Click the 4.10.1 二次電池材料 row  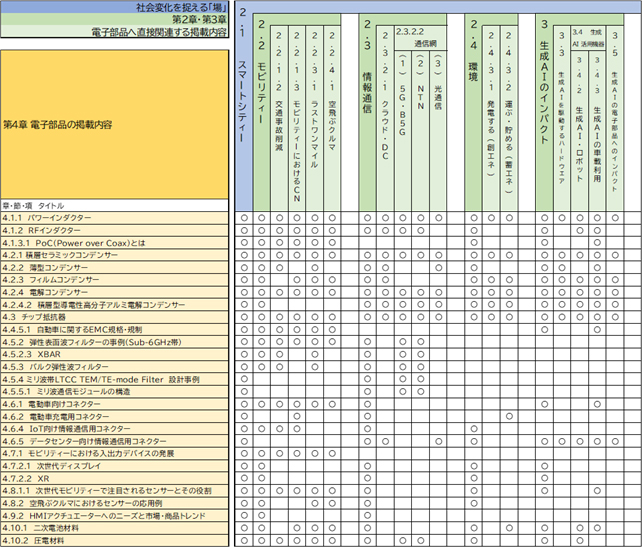click(x=114, y=528)
